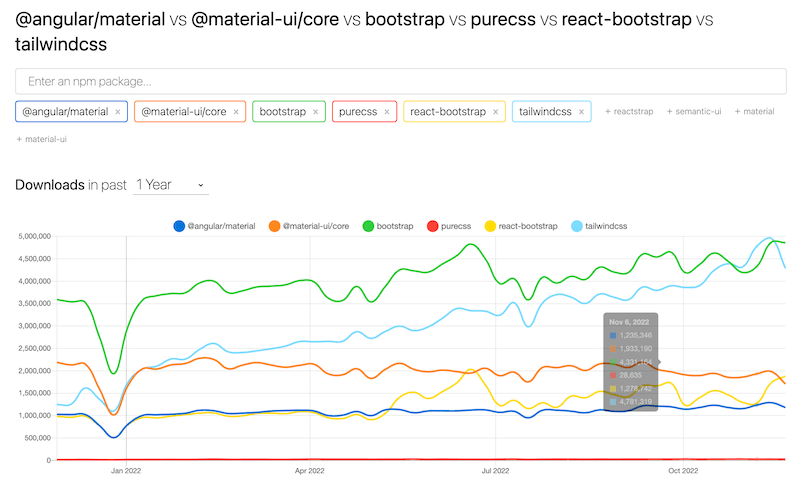The image size is (800, 486).
Task: Toggle purecss series in chart legend
Action: [449, 226]
